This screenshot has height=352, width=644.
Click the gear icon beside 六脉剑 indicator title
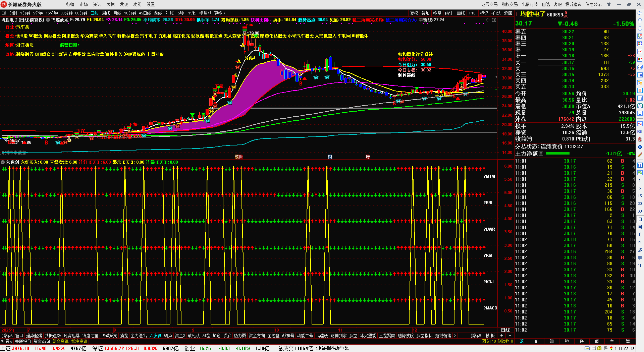pos(3,162)
